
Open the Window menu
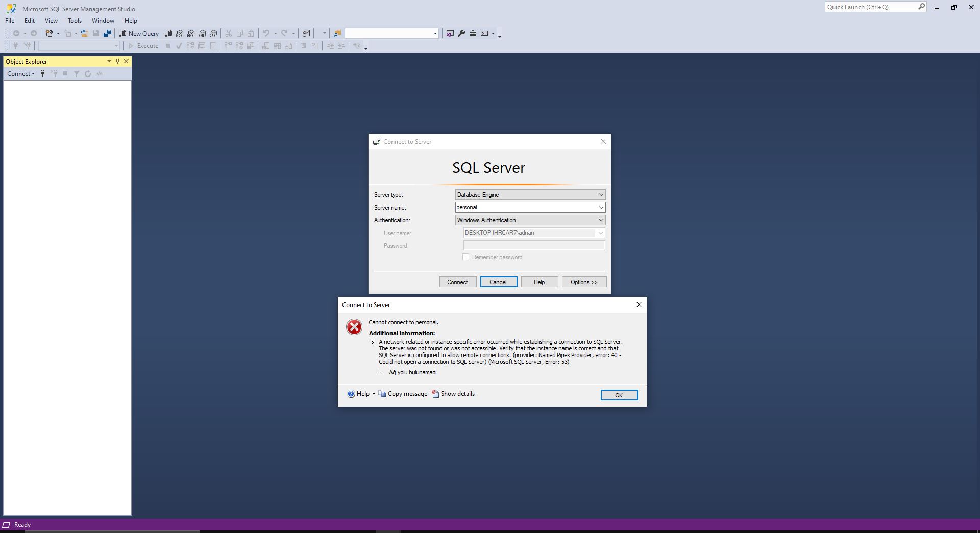[103, 21]
